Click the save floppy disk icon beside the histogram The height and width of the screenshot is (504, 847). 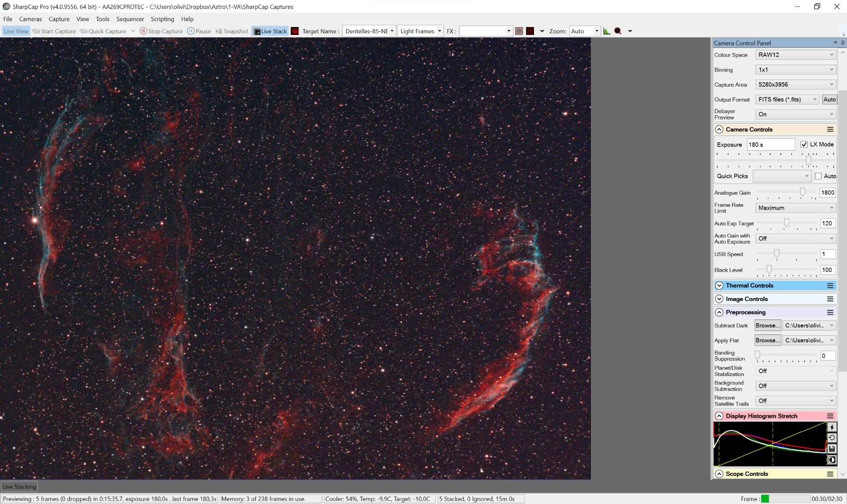pos(832,449)
